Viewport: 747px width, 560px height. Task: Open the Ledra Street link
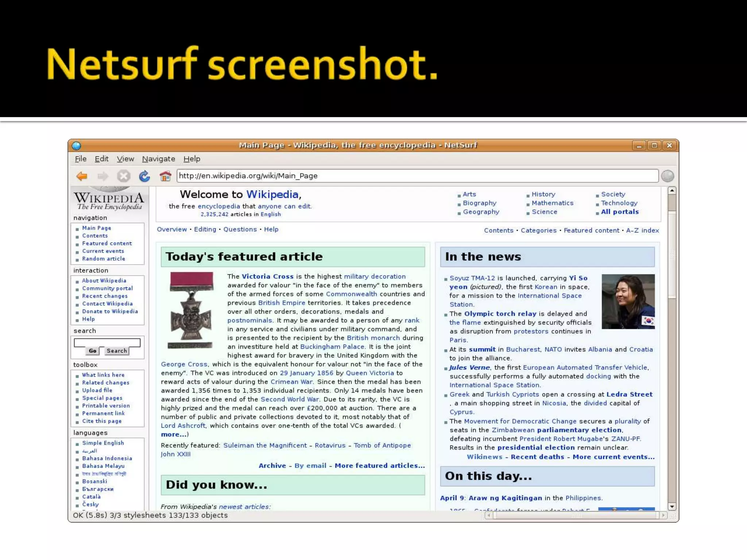click(630, 394)
